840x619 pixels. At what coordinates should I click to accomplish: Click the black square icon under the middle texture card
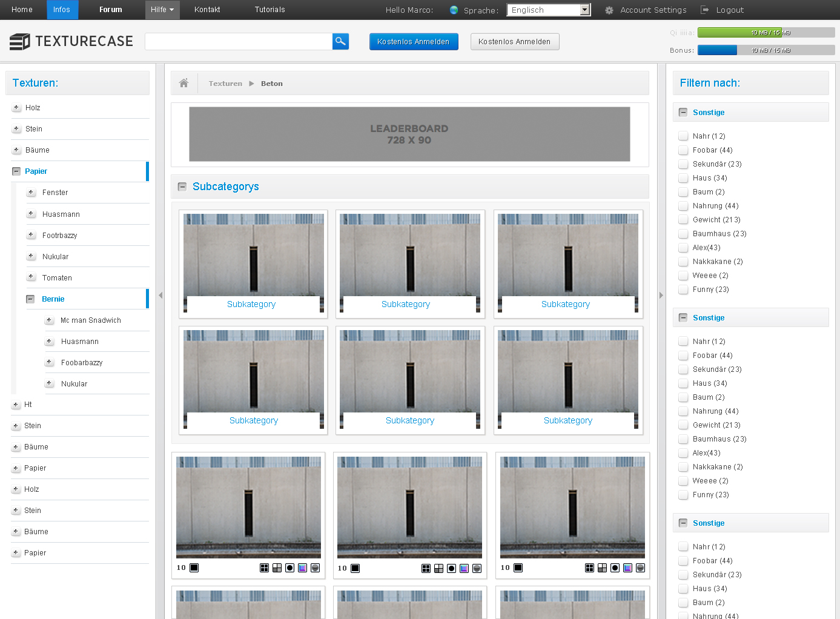click(356, 568)
